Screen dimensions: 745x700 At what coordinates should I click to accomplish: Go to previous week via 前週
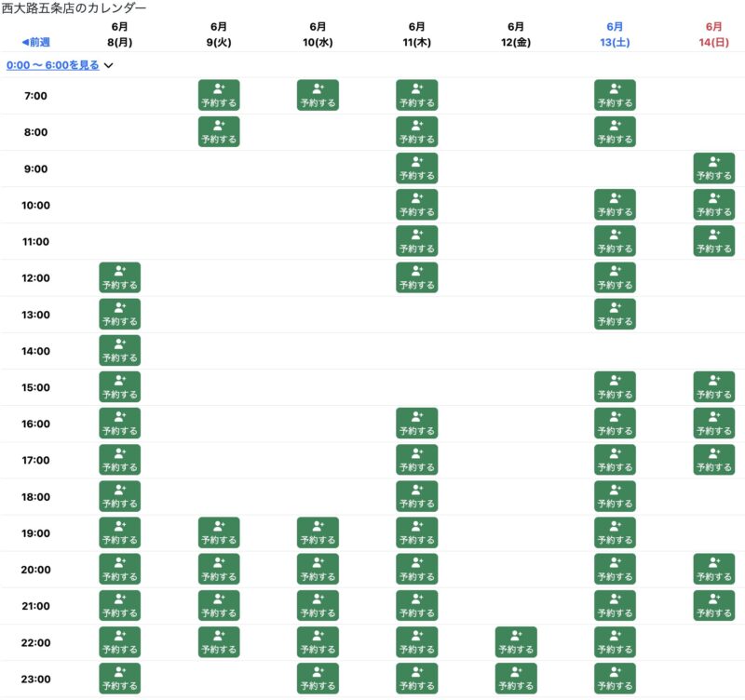pos(36,42)
